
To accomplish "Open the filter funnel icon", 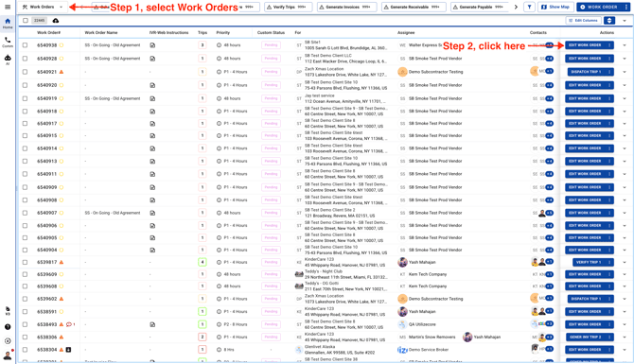I will [x=529, y=7].
